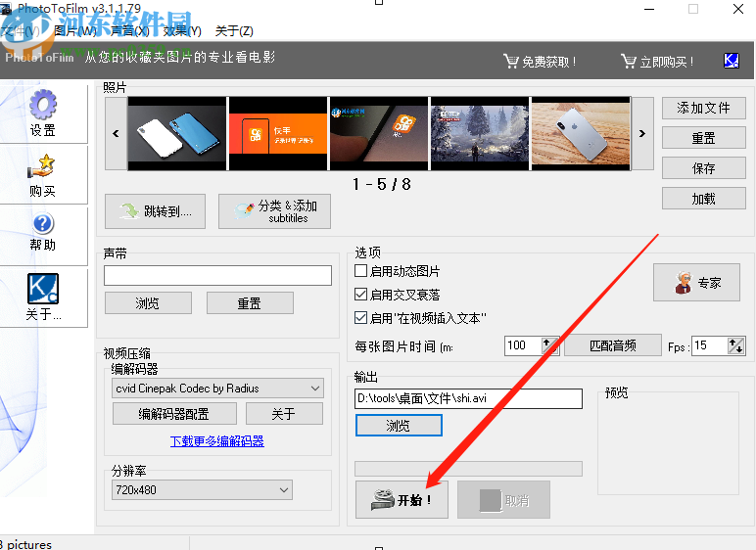The width and height of the screenshot is (756, 550).
Task: Click the 编解码器配置 codec config button
Action: pyautogui.click(x=174, y=414)
